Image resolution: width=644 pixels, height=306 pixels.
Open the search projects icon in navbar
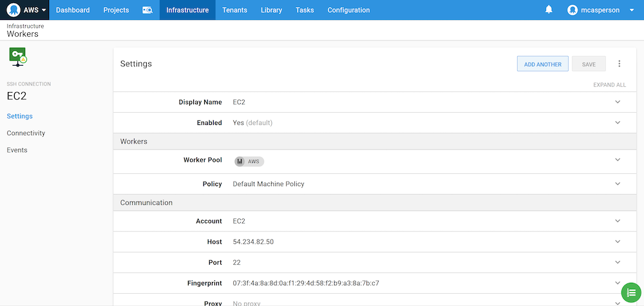tap(147, 10)
